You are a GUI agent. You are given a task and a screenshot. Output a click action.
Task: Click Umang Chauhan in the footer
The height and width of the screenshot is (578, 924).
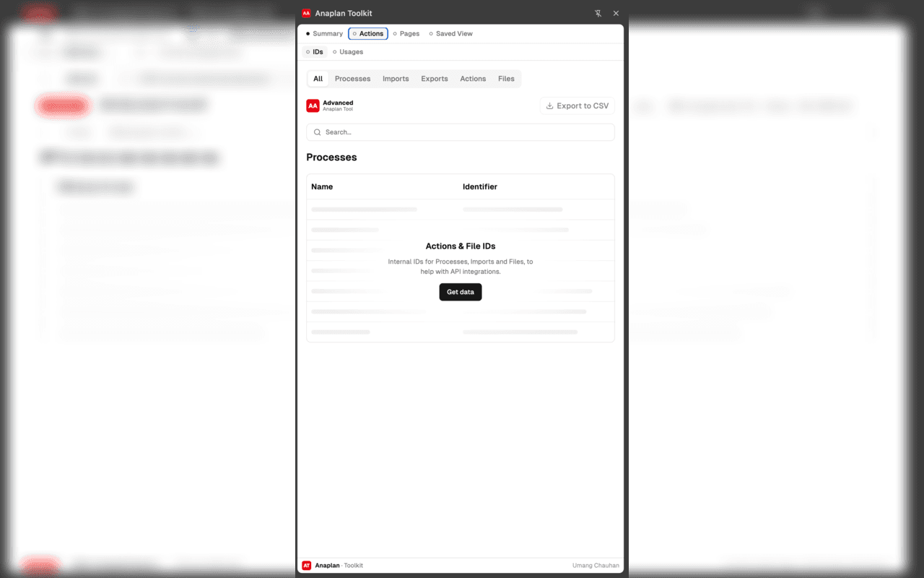tap(596, 566)
